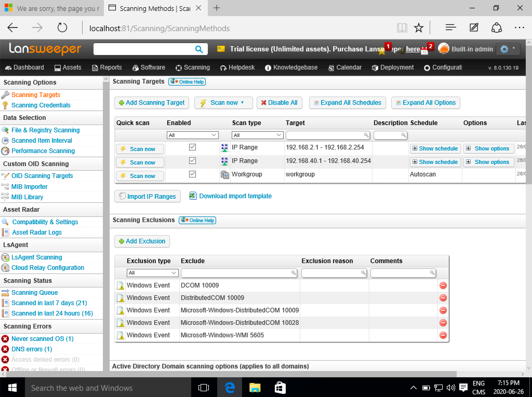Scan now the workgroup target row
The height and width of the screenshot is (397, 532).
140,176
